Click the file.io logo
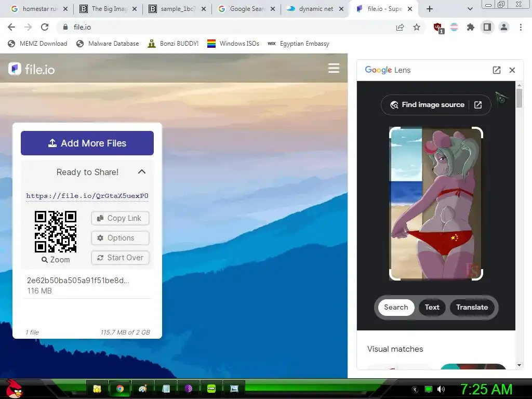 point(31,69)
